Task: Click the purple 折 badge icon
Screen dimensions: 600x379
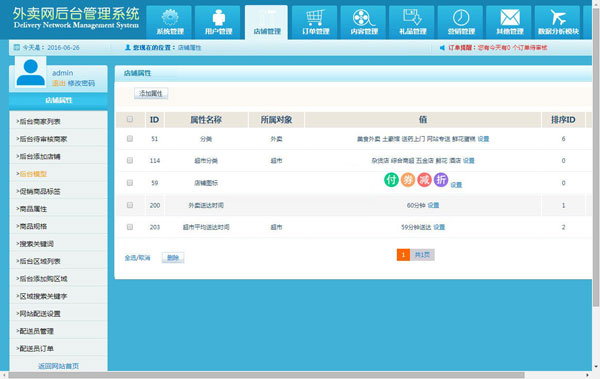Action: click(441, 180)
